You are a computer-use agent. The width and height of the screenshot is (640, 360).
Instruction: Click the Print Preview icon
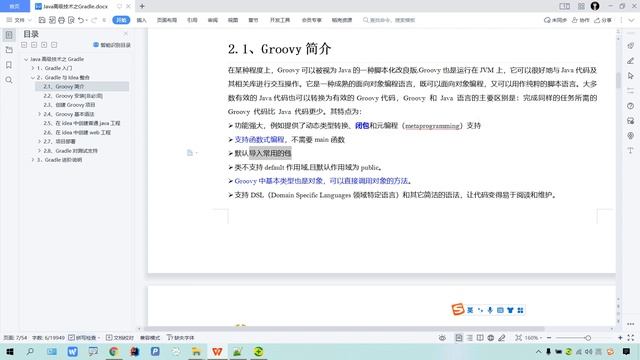click(x=71, y=20)
